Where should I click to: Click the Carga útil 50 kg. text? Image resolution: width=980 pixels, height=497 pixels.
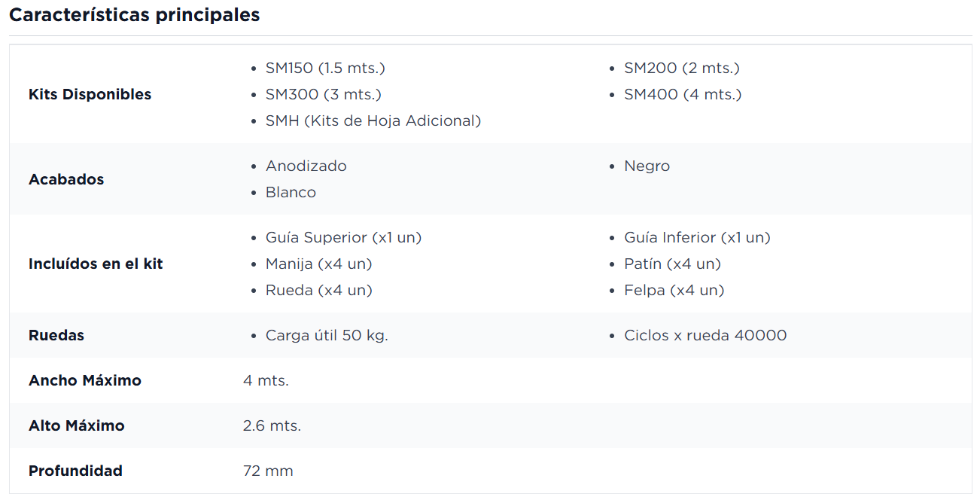[327, 335]
